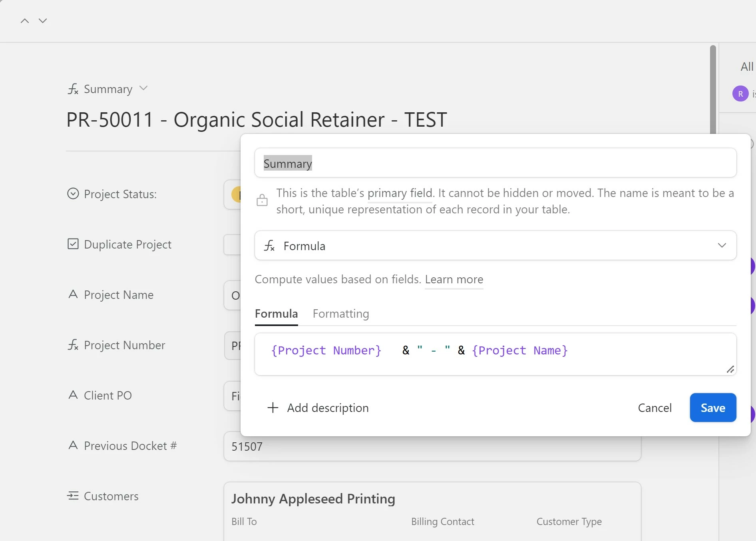756x541 pixels.
Task: Click the primary field help link
Action: point(400,193)
